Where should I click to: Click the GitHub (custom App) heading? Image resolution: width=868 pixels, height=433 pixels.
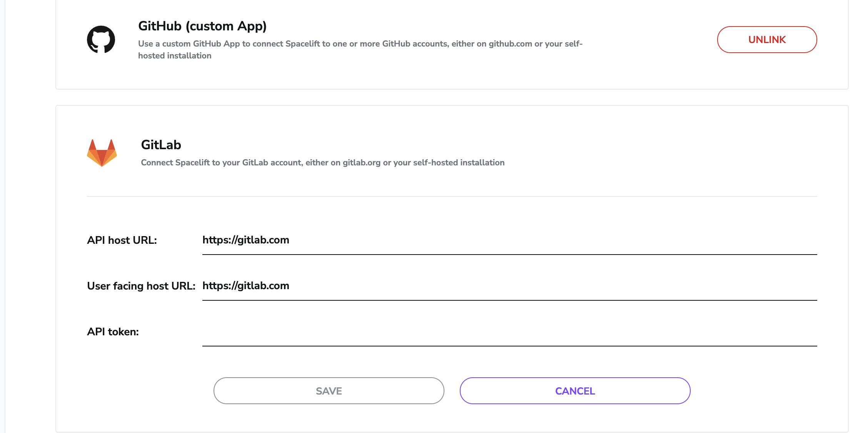[x=202, y=26]
